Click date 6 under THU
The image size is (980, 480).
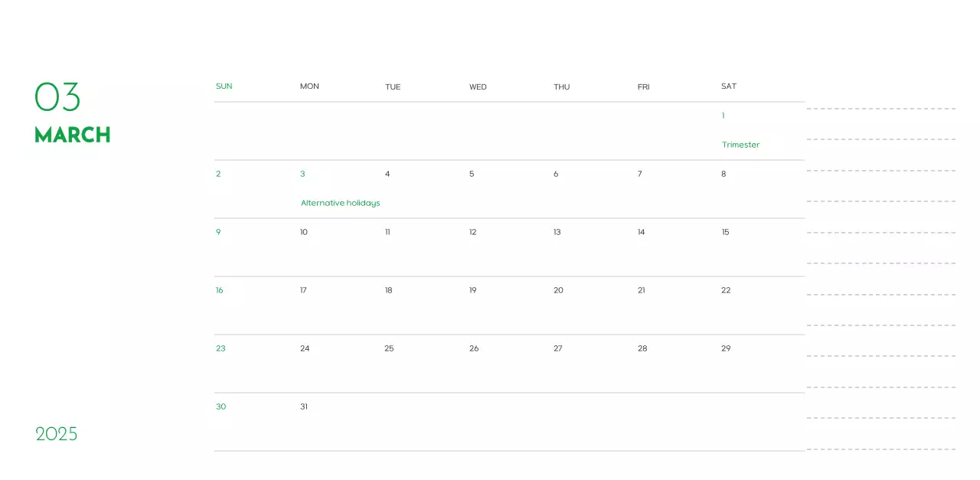tap(556, 174)
